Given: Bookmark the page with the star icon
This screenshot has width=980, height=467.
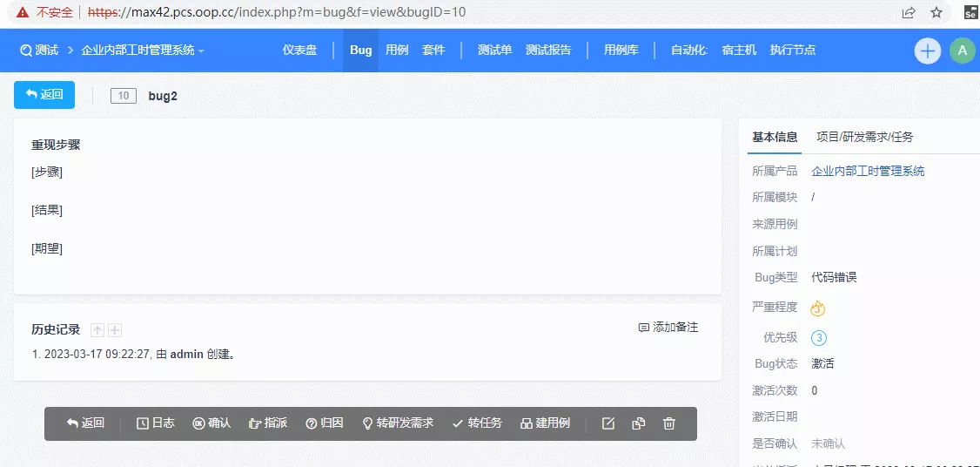Looking at the screenshot, I should coord(936,12).
